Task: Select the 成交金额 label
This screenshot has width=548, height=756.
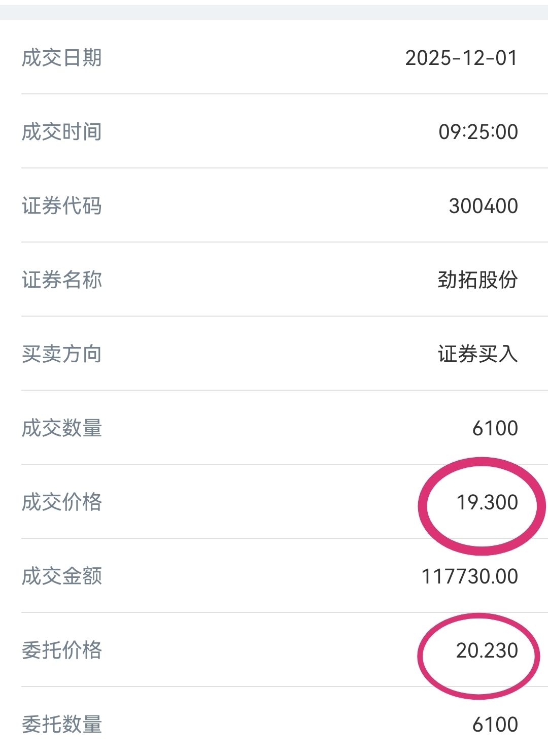Action: click(62, 576)
